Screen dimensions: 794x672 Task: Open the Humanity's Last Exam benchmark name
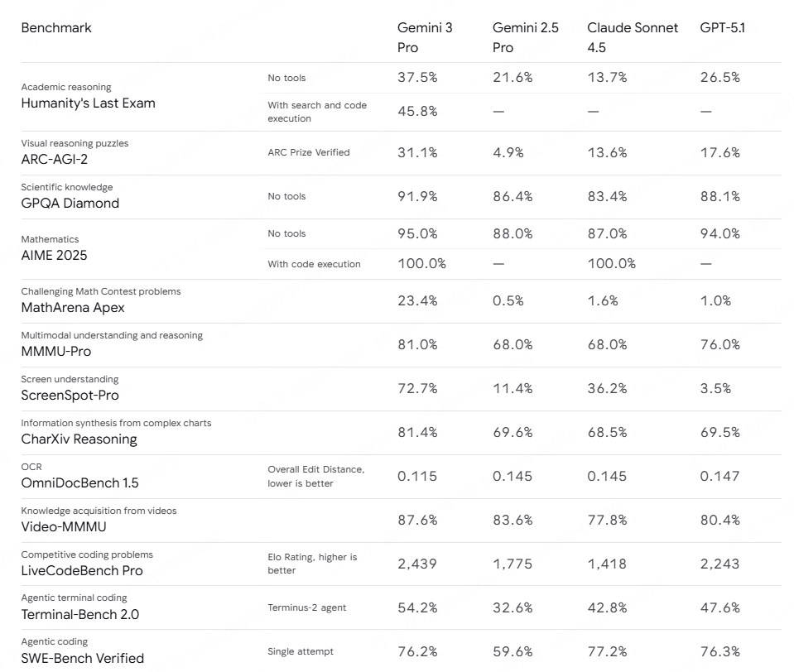click(88, 103)
